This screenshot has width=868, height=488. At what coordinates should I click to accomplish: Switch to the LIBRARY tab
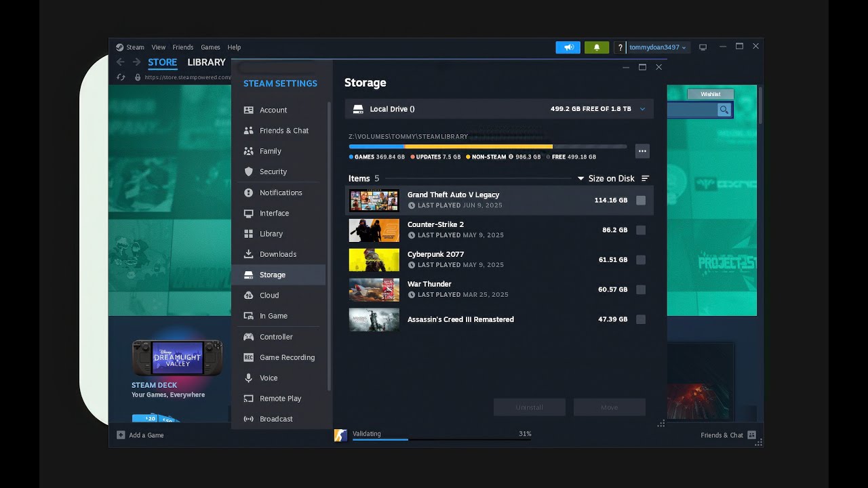206,62
